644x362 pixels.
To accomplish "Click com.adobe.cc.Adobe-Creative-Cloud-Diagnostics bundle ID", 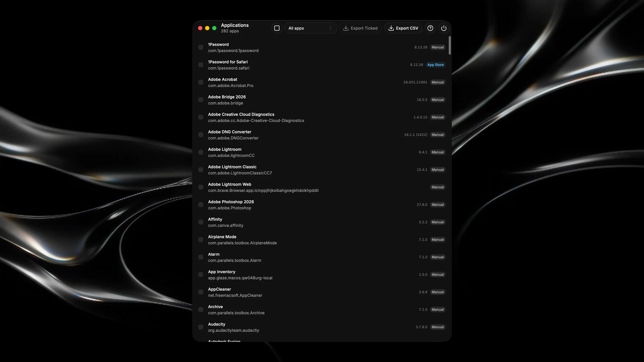I will [256, 120].
